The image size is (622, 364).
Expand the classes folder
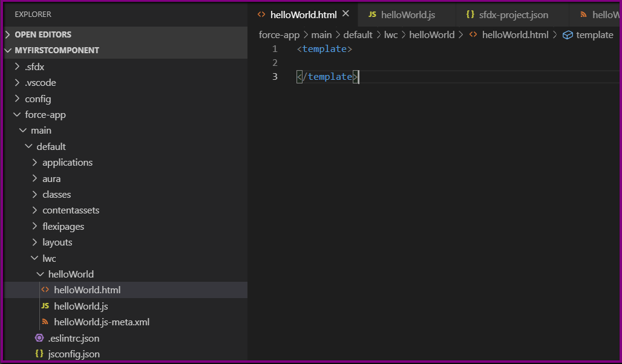pos(35,194)
